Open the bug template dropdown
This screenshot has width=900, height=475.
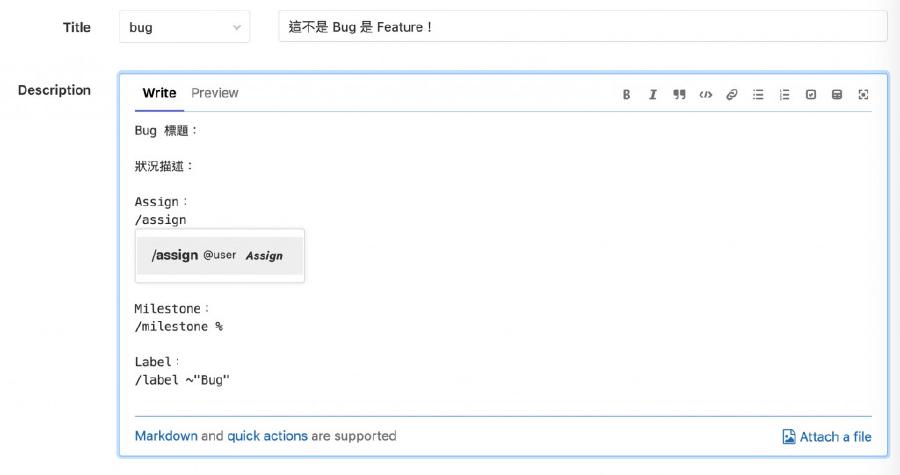184,27
